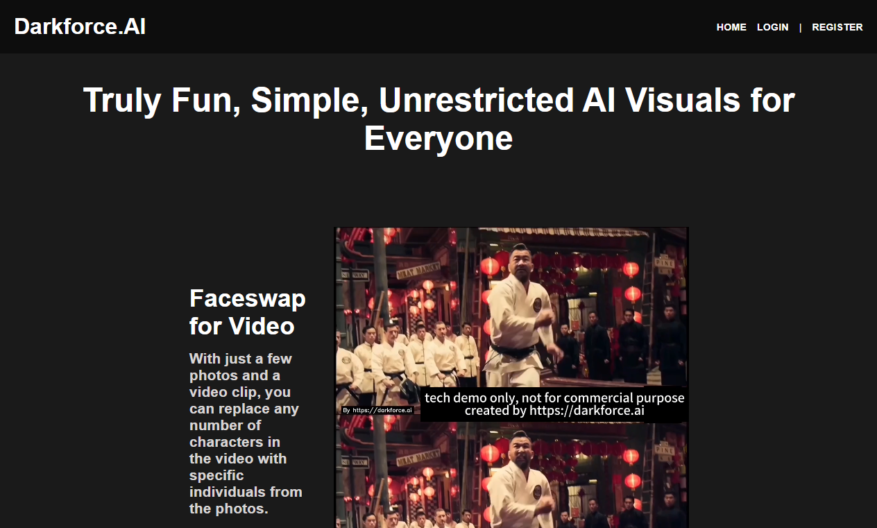Select the 'Faceswap for Video' heading
877x528 pixels.
247,312
